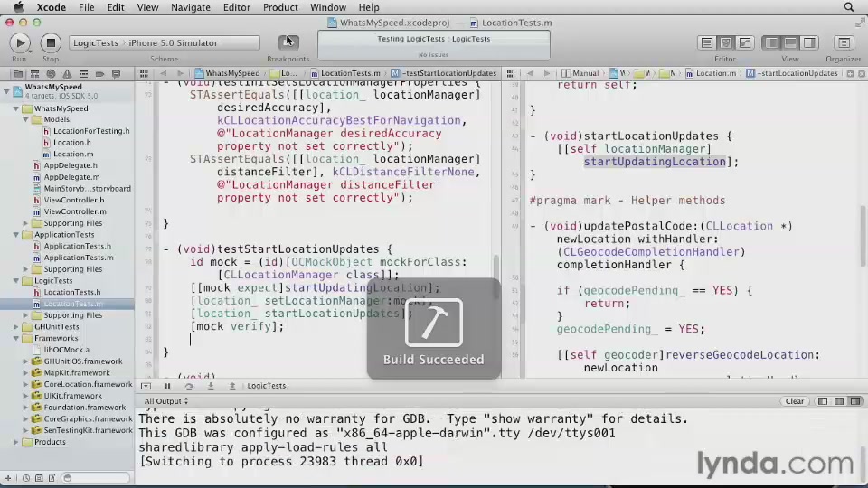This screenshot has width=868, height=488.
Task: Collapse the ApplicationTests group
Action: [16, 235]
